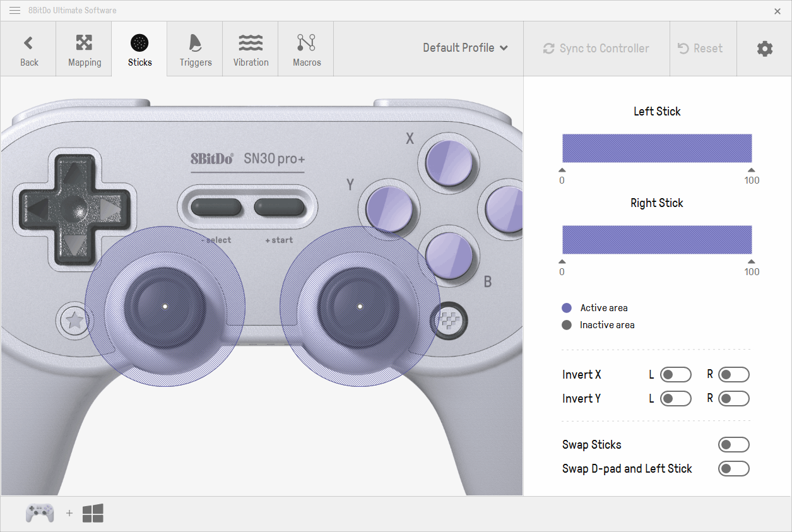Click the Left Stick range bar
Image resolution: width=792 pixels, height=532 pixels.
point(657,148)
